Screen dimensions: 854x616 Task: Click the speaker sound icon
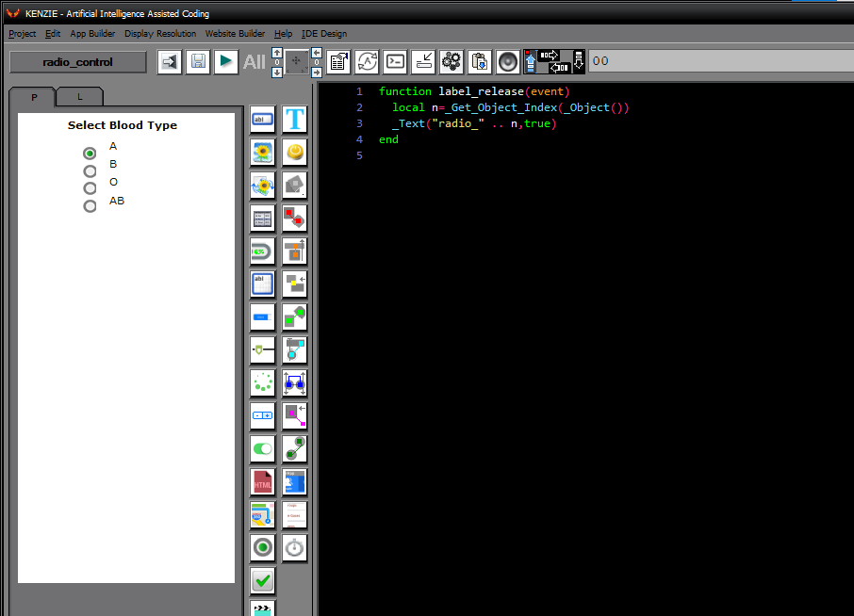pos(508,61)
